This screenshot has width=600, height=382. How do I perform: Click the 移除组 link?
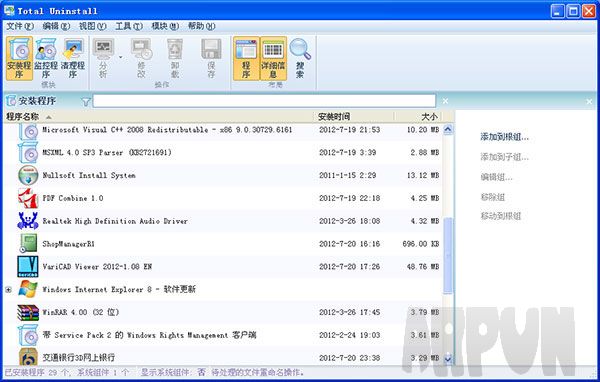(492, 197)
